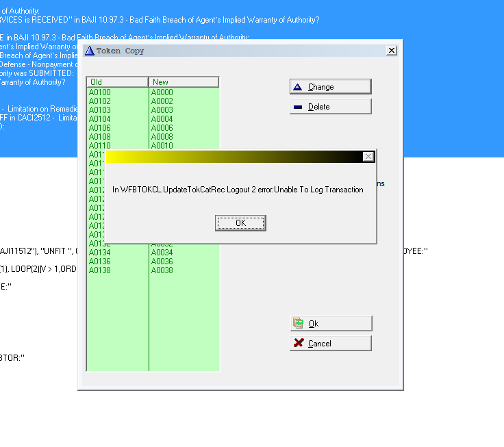
Task: Select token A0110 in Old column
Action: pyautogui.click(x=100, y=146)
